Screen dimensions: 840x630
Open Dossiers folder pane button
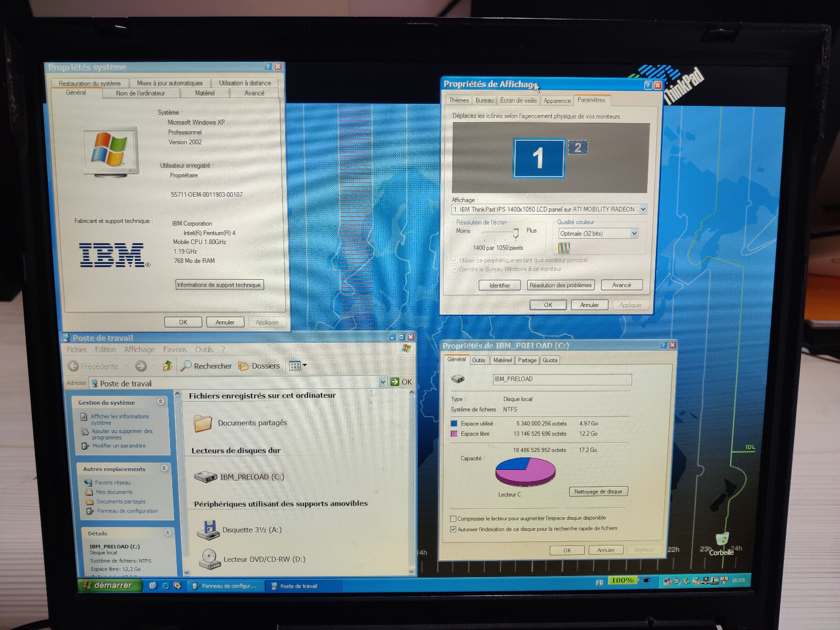[x=259, y=366]
